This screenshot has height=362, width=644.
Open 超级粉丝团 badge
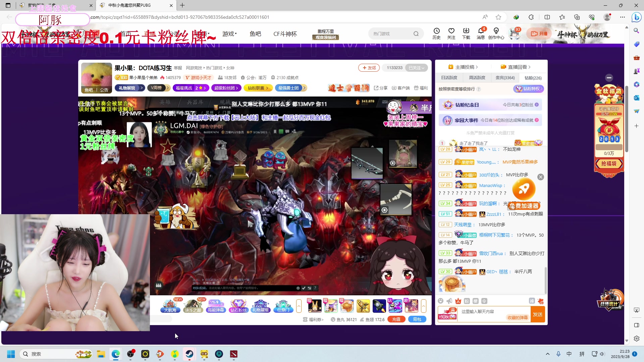click(x=226, y=88)
